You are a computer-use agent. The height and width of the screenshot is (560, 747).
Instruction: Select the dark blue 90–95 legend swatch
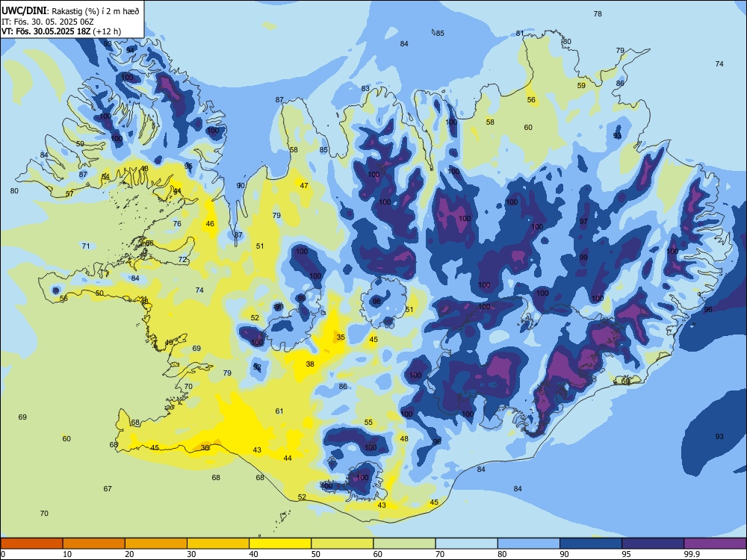coord(591,544)
